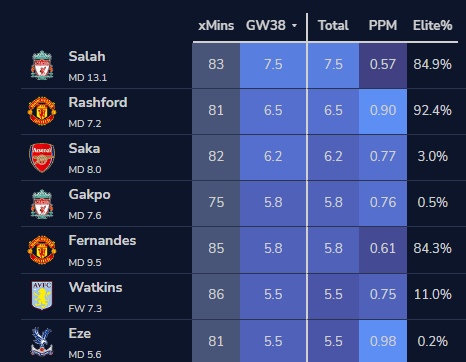The height and width of the screenshot is (362, 466).
Task: Open Rashford player name link
Action: tap(98, 102)
